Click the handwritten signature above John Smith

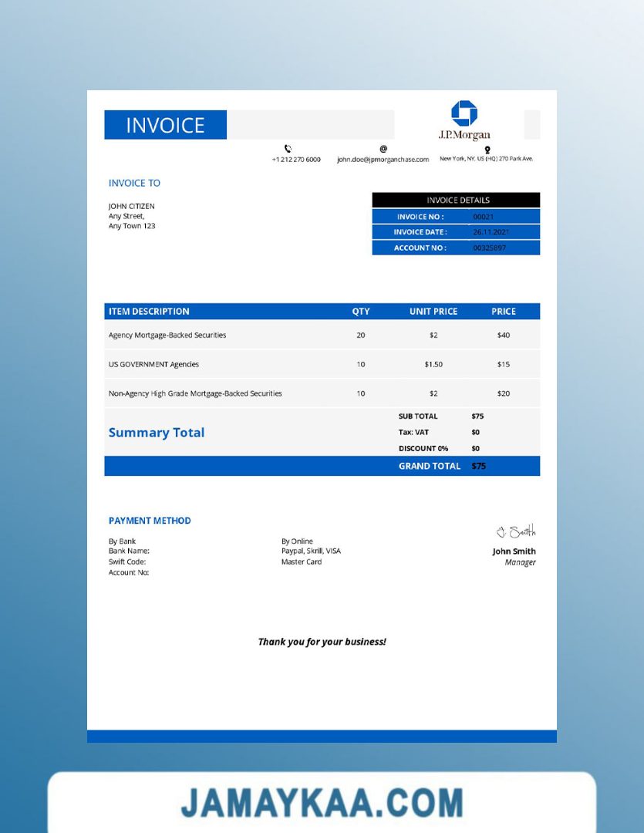click(516, 531)
